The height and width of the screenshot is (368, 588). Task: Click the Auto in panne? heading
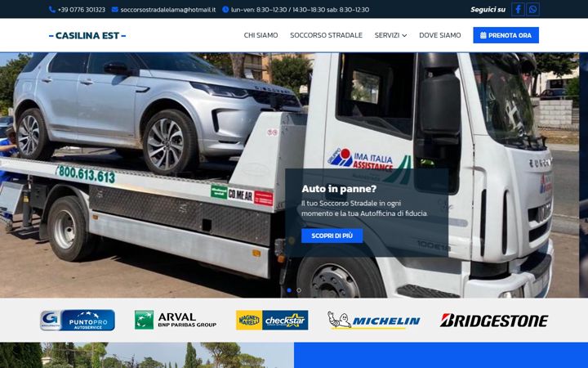point(339,189)
